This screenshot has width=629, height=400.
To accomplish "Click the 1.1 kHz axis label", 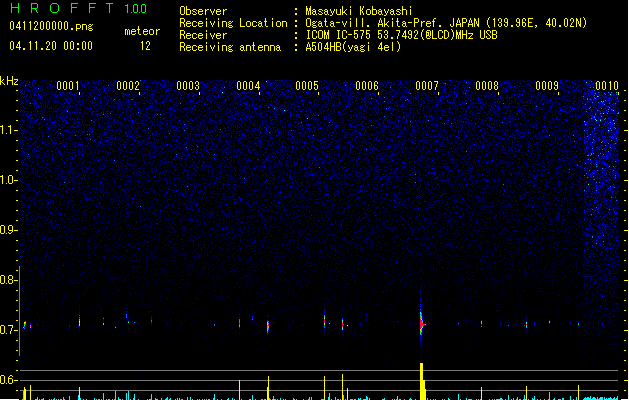I will (x=8, y=130).
